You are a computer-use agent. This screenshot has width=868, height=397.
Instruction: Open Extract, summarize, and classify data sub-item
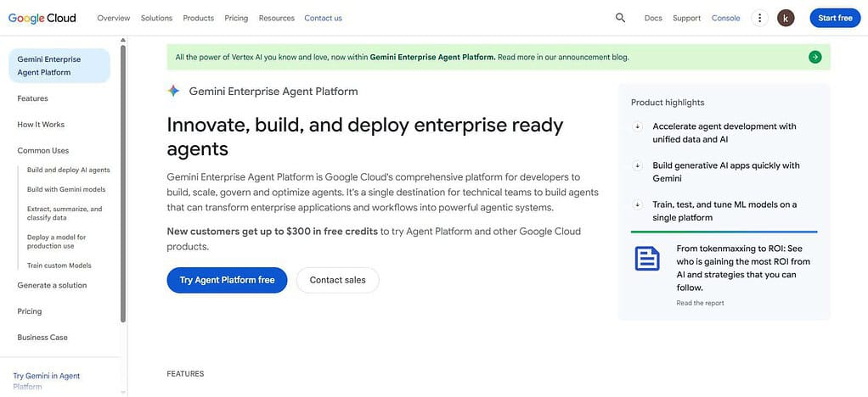pyautogui.click(x=65, y=214)
